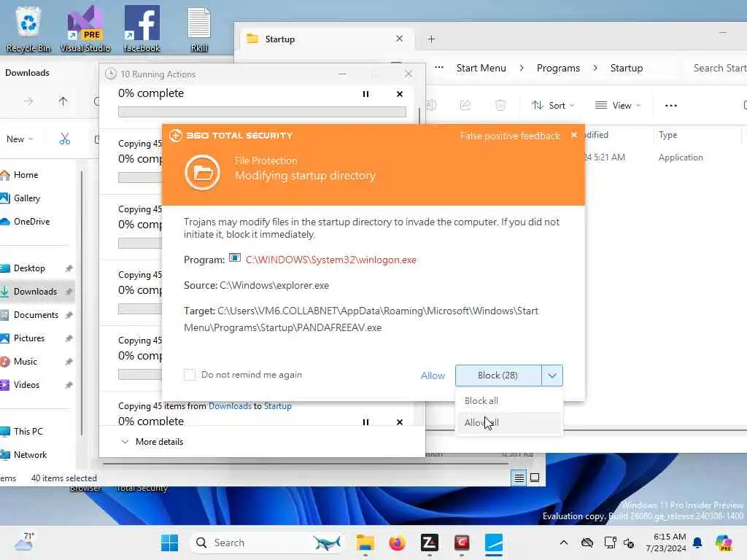This screenshot has height=560, width=747.
Task: Go up one folder level in Downloads window
Action: 63,101
